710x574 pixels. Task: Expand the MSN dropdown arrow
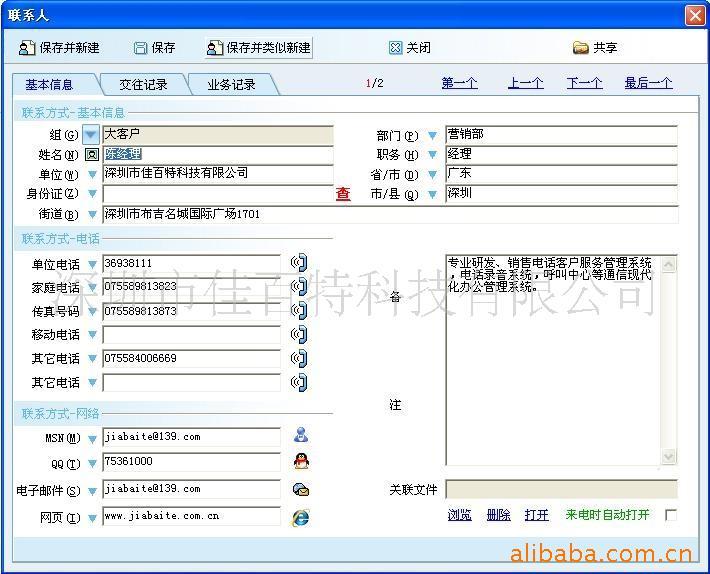point(92,439)
